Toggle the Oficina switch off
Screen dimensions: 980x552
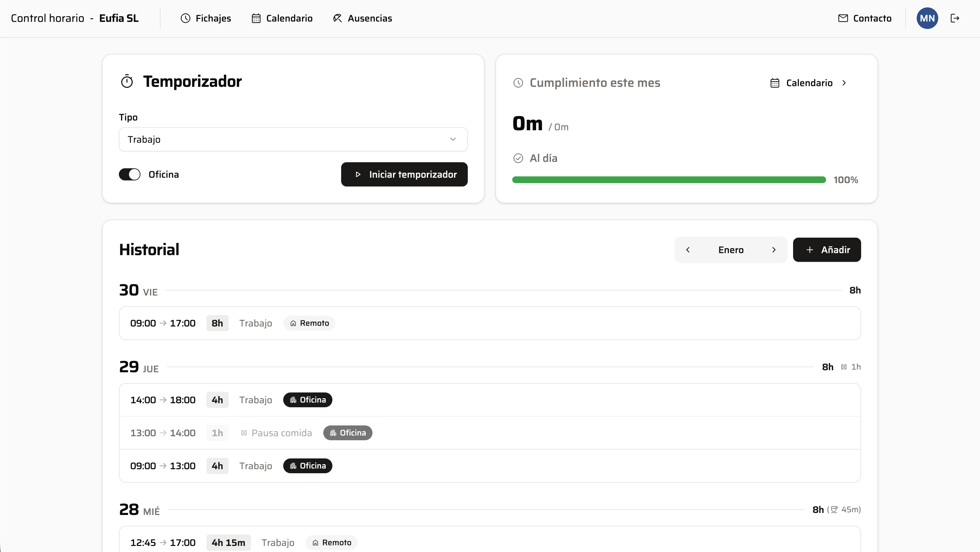[x=130, y=174]
